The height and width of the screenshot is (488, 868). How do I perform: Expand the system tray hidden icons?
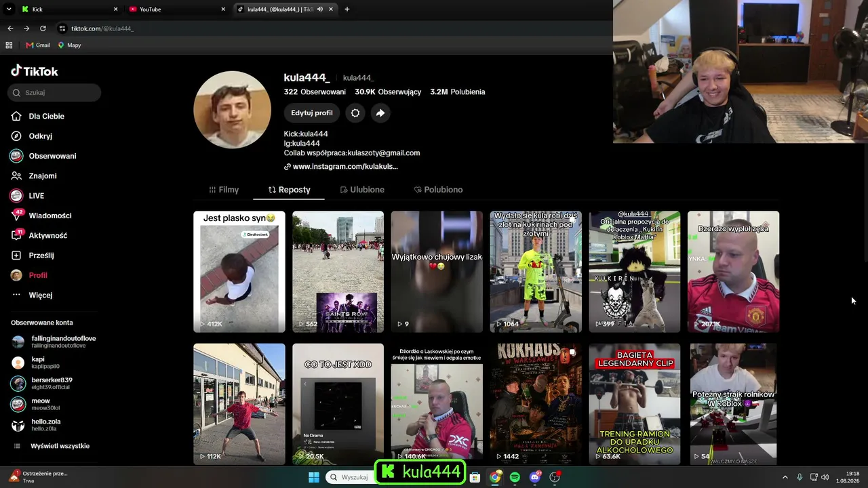point(785,477)
